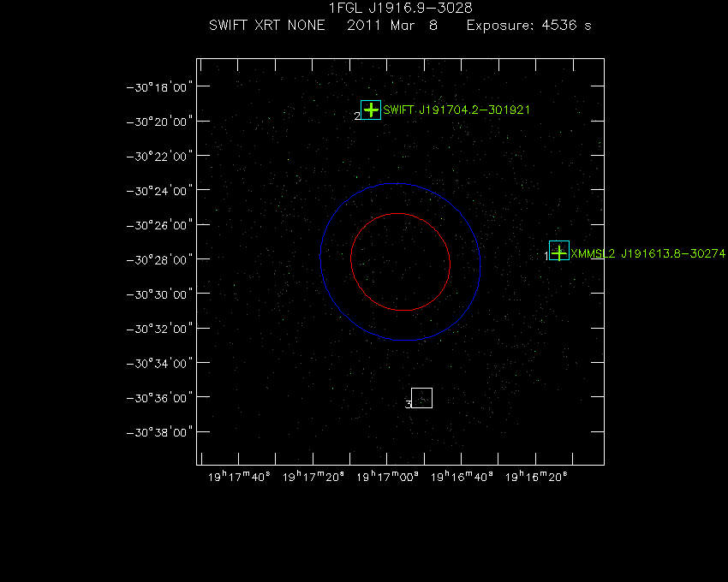Viewport: 728px width, 582px height.
Task: Click the SWIFT J191704.2-301921 label
Action: click(x=456, y=110)
